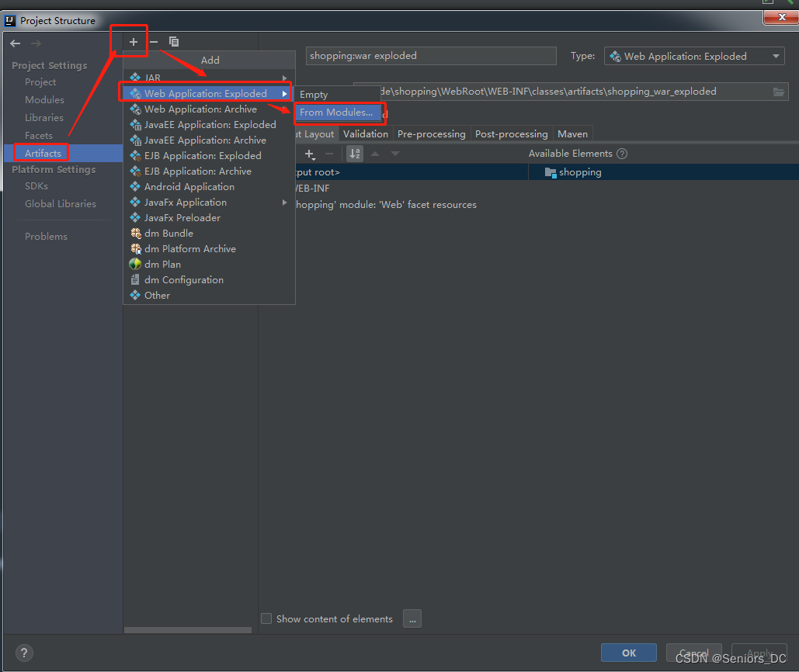Open the artifact Type dropdown
The width and height of the screenshot is (799, 672).
coord(694,56)
